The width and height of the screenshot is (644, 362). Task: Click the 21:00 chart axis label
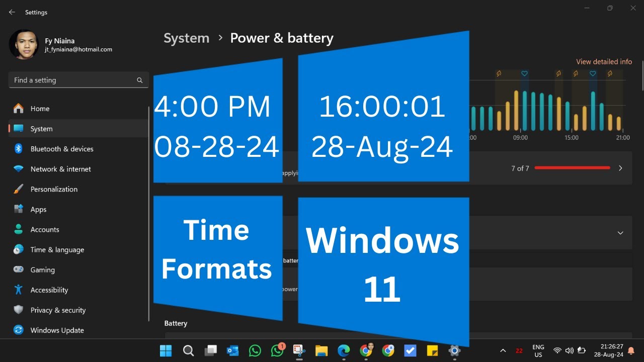(622, 137)
